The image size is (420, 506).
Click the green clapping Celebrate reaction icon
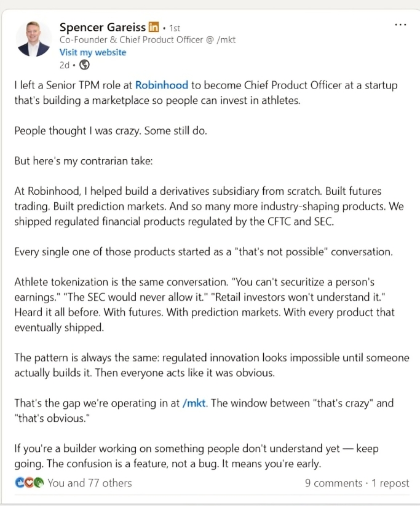click(38, 483)
